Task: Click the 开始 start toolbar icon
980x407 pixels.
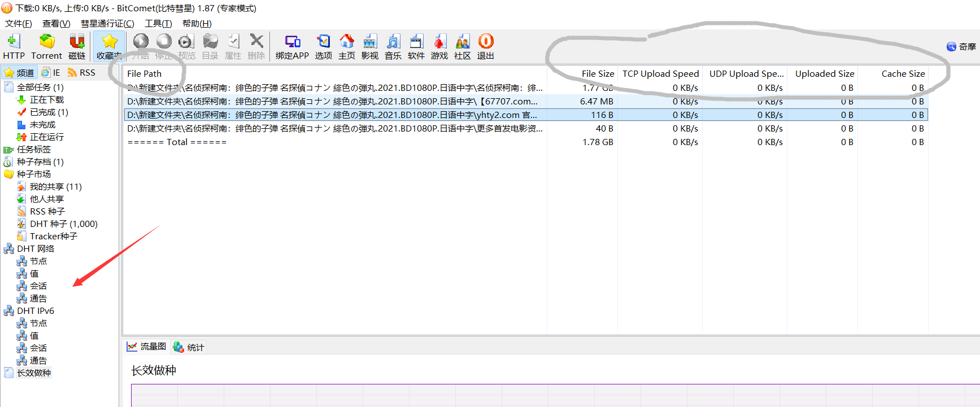Action: click(x=141, y=46)
